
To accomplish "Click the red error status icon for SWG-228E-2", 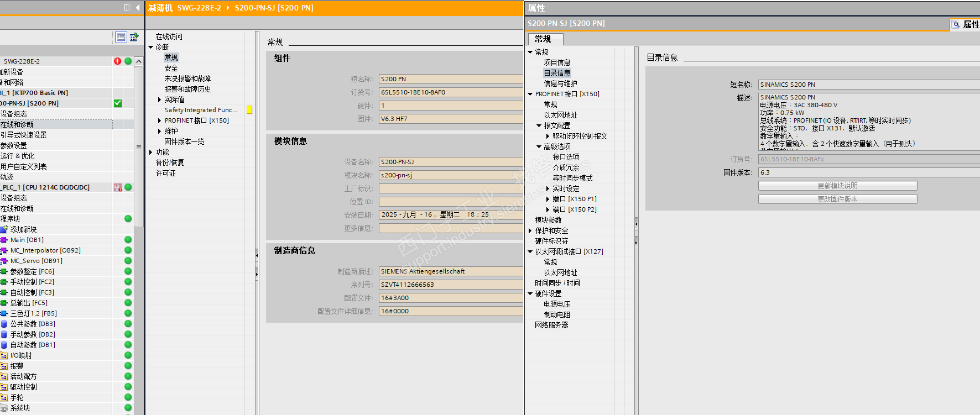I will [118, 61].
